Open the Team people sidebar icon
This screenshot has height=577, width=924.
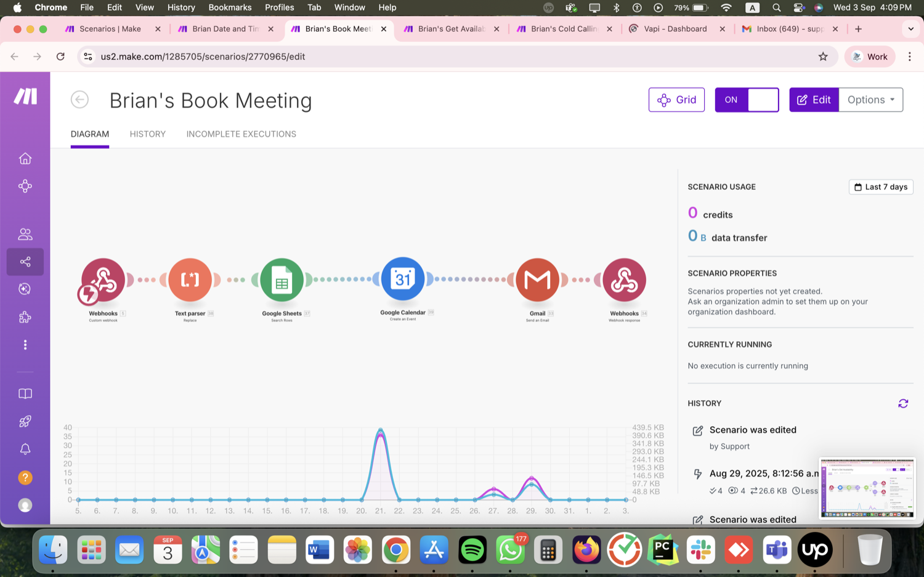click(25, 234)
